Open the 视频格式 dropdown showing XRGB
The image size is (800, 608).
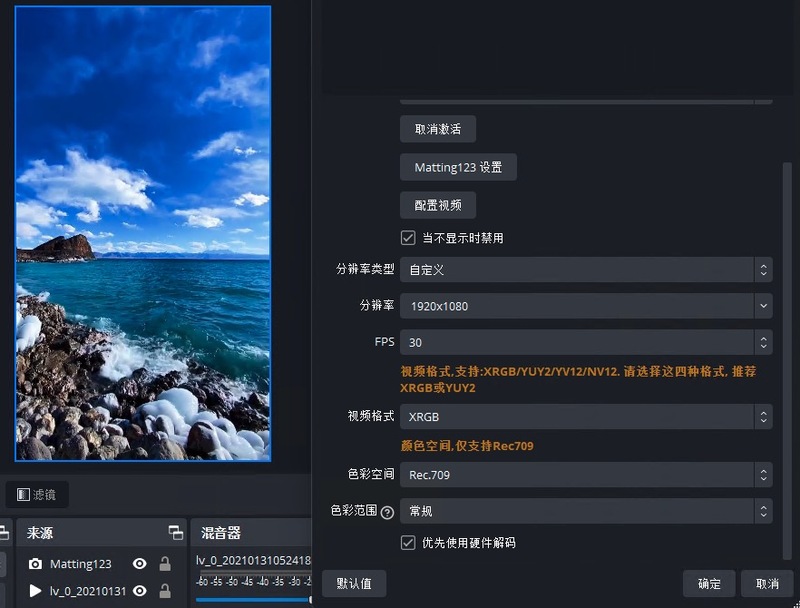coord(586,417)
